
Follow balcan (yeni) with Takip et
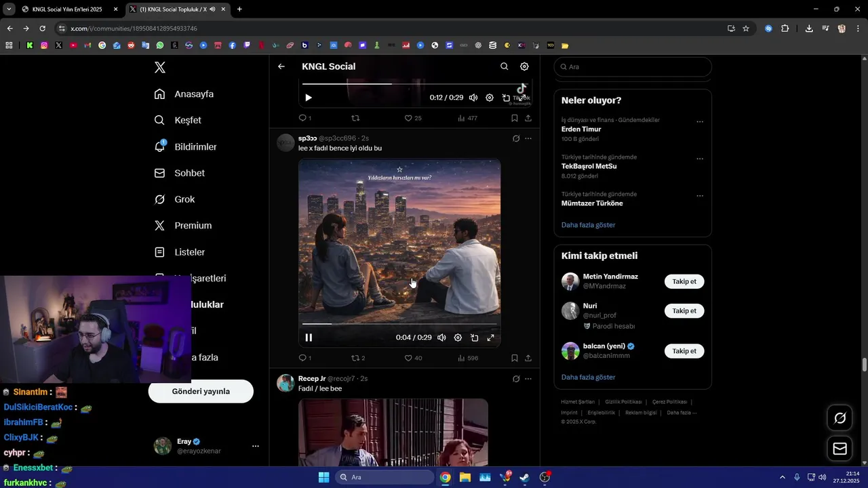point(684,351)
